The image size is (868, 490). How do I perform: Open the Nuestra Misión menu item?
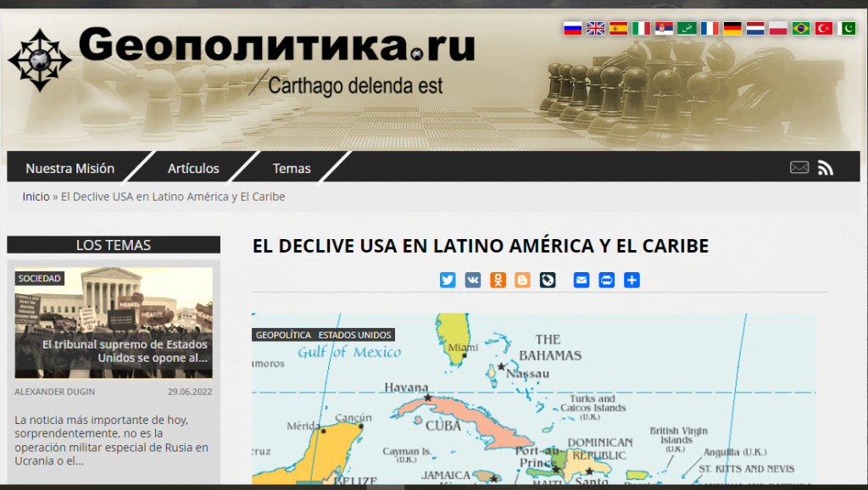click(x=70, y=169)
